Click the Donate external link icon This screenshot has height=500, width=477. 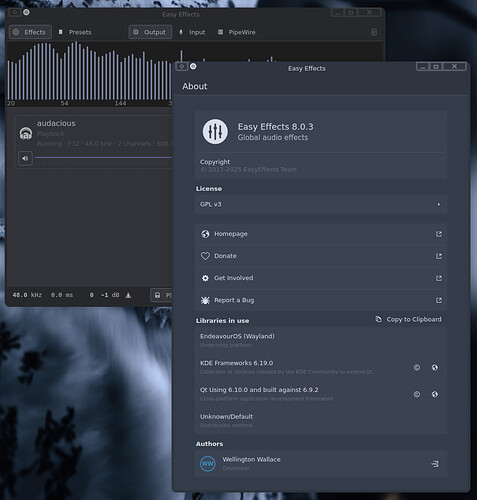pyautogui.click(x=439, y=256)
